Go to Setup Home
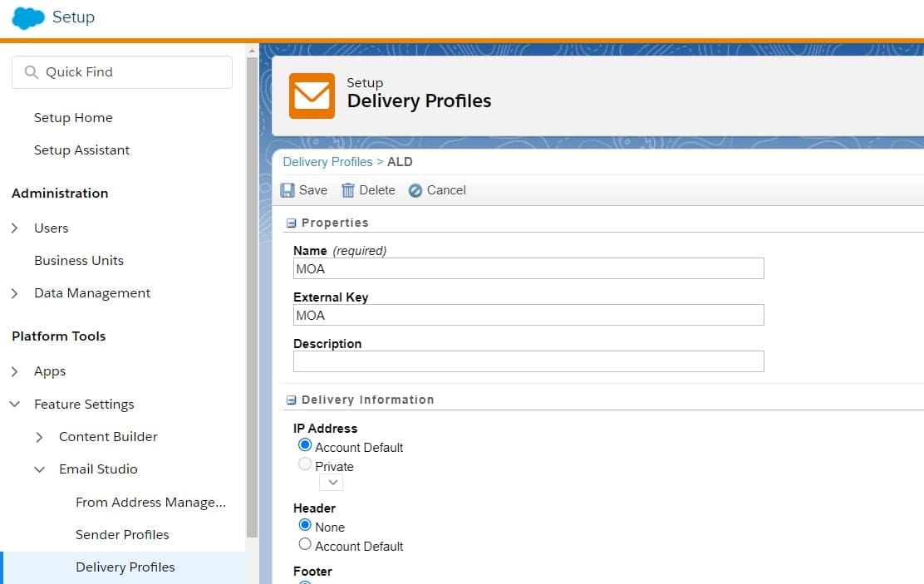Image resolution: width=924 pixels, height=584 pixels. pyautogui.click(x=73, y=118)
